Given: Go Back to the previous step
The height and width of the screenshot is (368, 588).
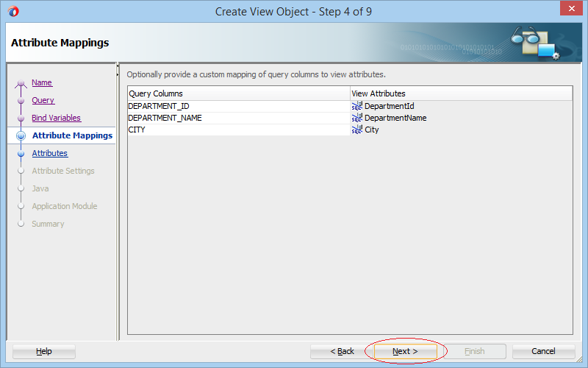Looking at the screenshot, I should [342, 352].
